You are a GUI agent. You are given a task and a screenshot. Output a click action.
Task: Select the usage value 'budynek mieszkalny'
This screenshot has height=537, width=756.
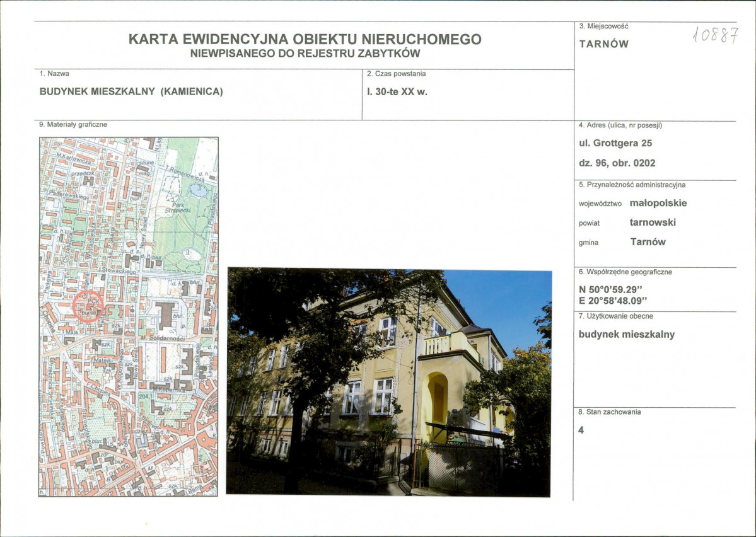pyautogui.click(x=627, y=335)
